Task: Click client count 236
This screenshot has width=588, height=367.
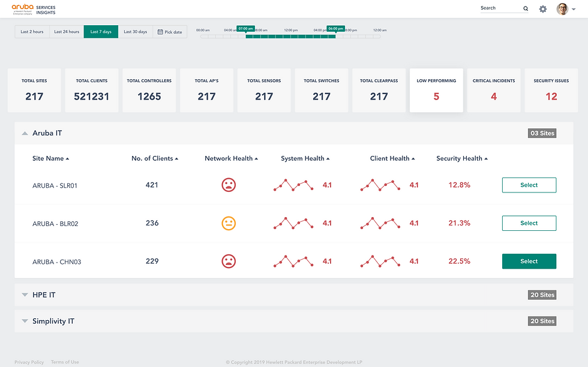Action: tap(152, 223)
